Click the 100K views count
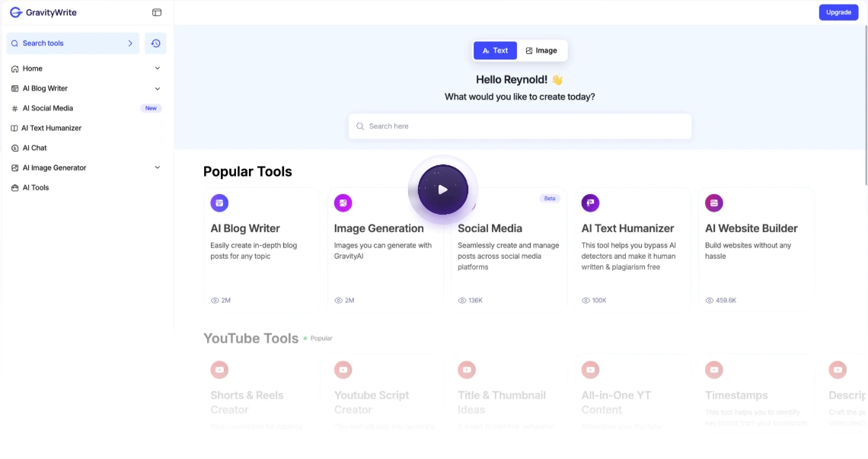 pyautogui.click(x=599, y=301)
